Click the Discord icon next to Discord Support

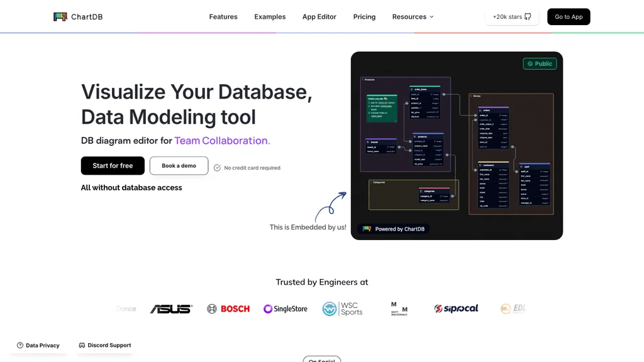[82, 345]
